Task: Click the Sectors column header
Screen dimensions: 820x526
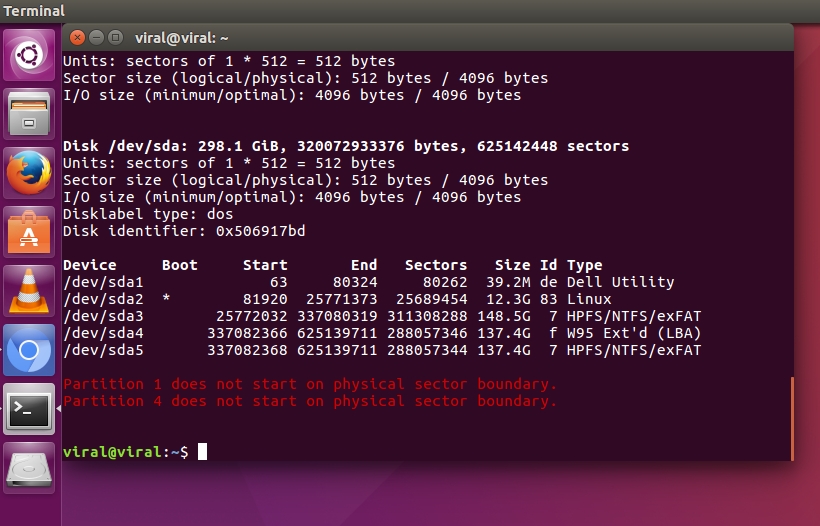Action: [436, 265]
